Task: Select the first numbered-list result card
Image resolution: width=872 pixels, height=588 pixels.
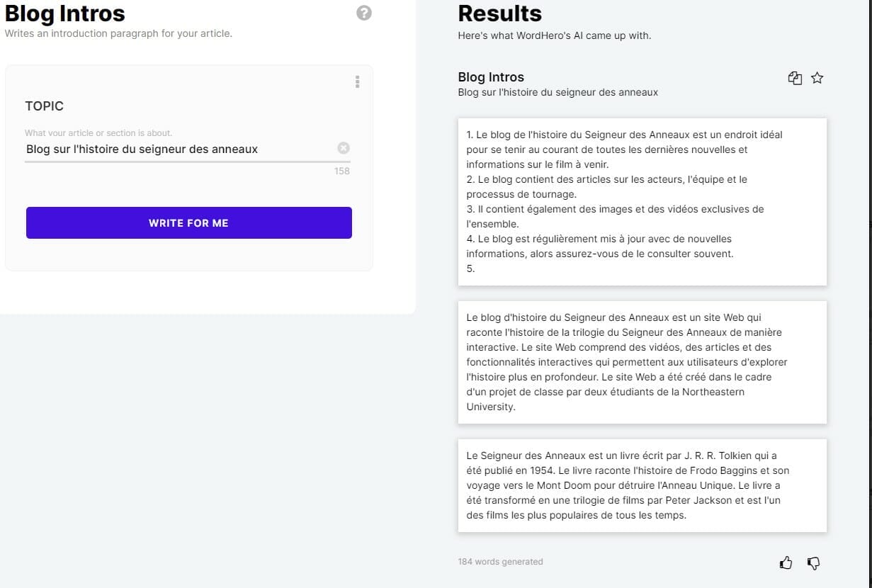Action: point(642,201)
